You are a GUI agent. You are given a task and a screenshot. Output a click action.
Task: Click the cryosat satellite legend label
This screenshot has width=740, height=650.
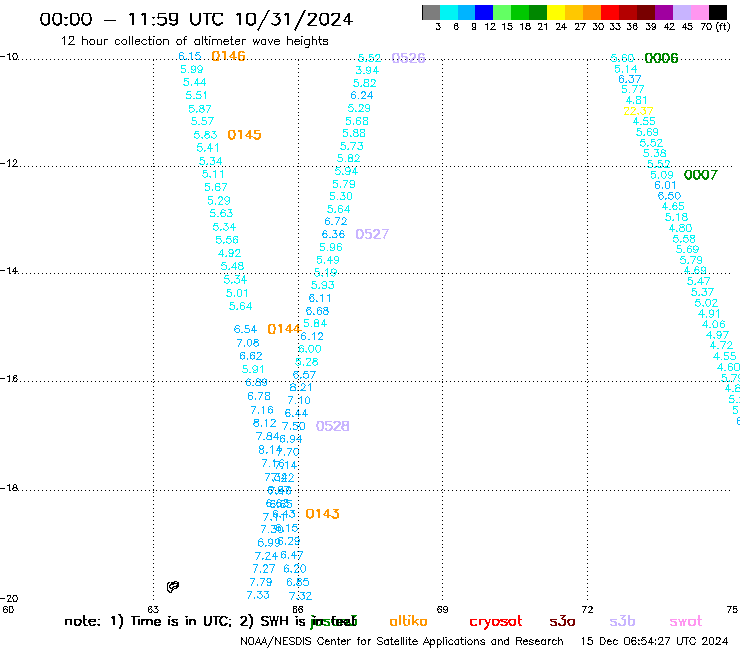click(x=496, y=622)
